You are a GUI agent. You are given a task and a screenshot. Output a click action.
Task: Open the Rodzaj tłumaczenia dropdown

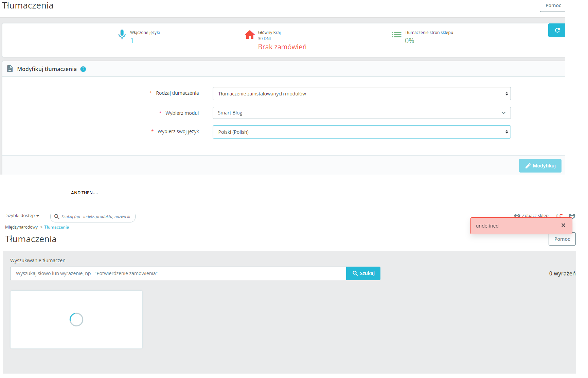361,94
